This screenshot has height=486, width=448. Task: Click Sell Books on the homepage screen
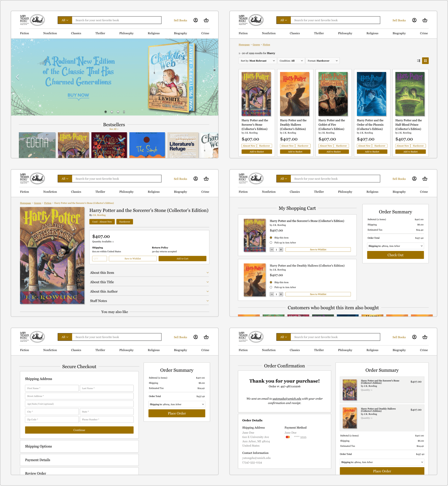click(x=180, y=20)
